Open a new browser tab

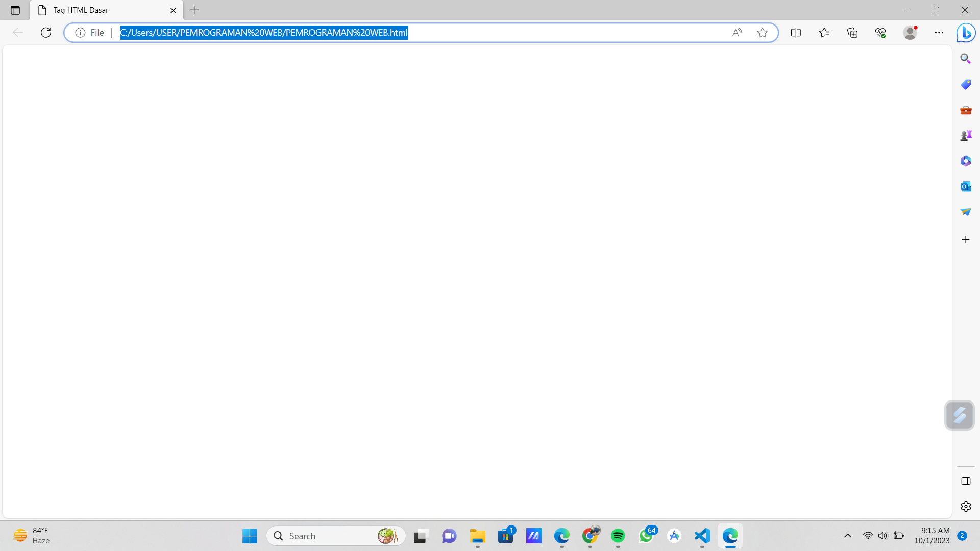point(194,10)
